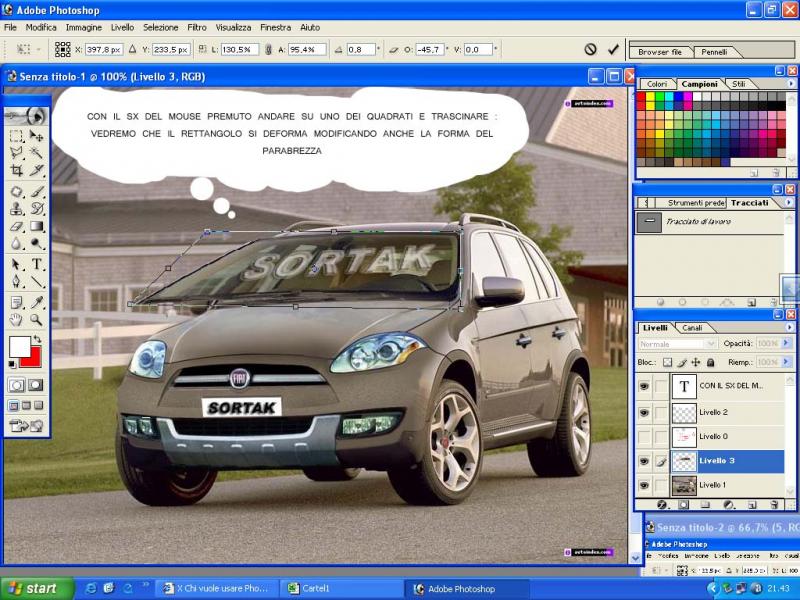The height and width of the screenshot is (600, 800).
Task: Swap foreground and background colors
Action: (x=37, y=339)
